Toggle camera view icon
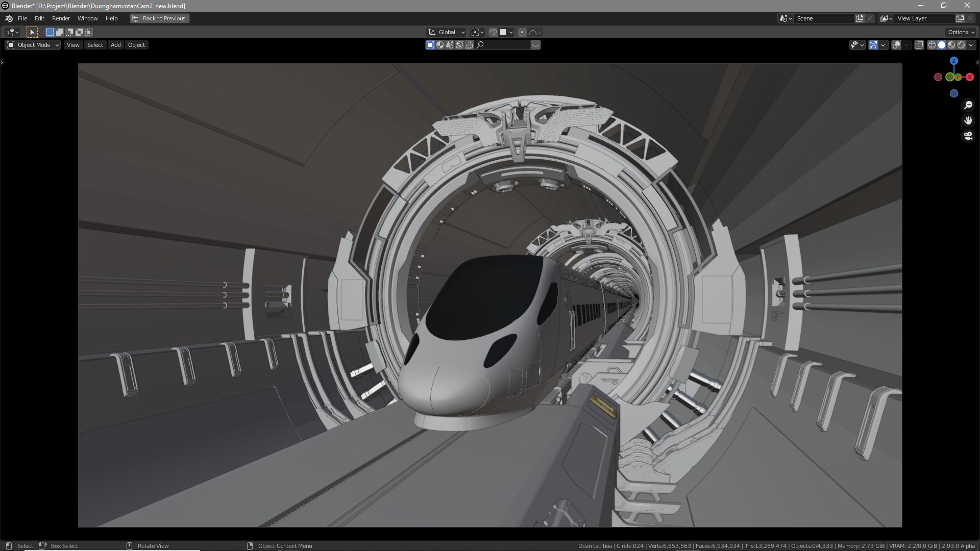This screenshot has width=980, height=551. pos(968,136)
